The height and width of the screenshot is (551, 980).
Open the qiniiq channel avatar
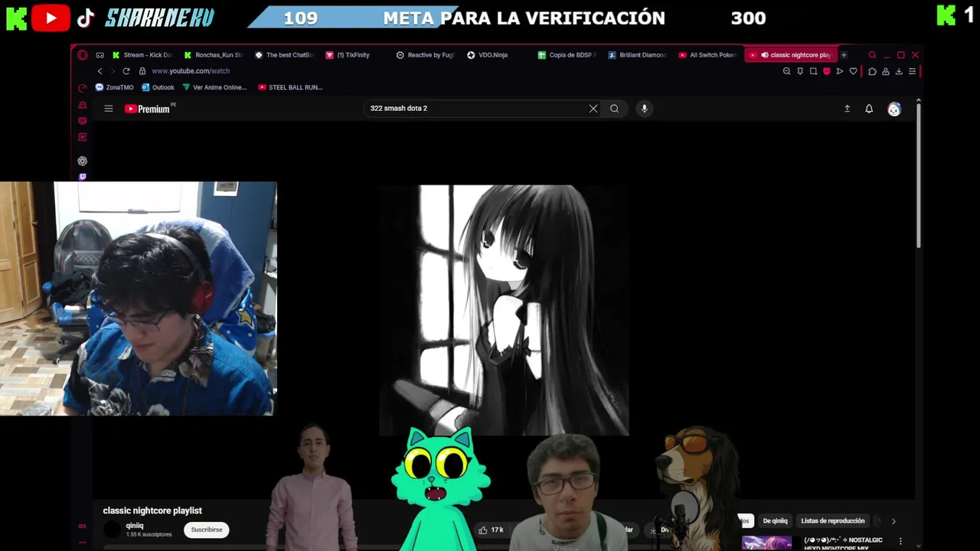click(x=113, y=530)
